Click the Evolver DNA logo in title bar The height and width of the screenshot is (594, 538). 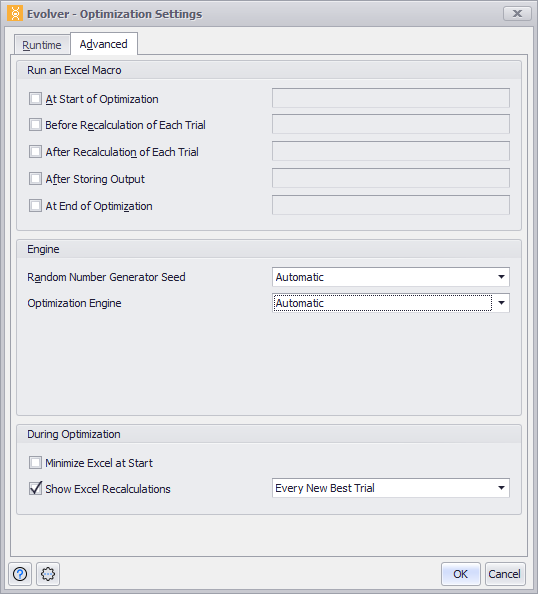tap(15, 14)
